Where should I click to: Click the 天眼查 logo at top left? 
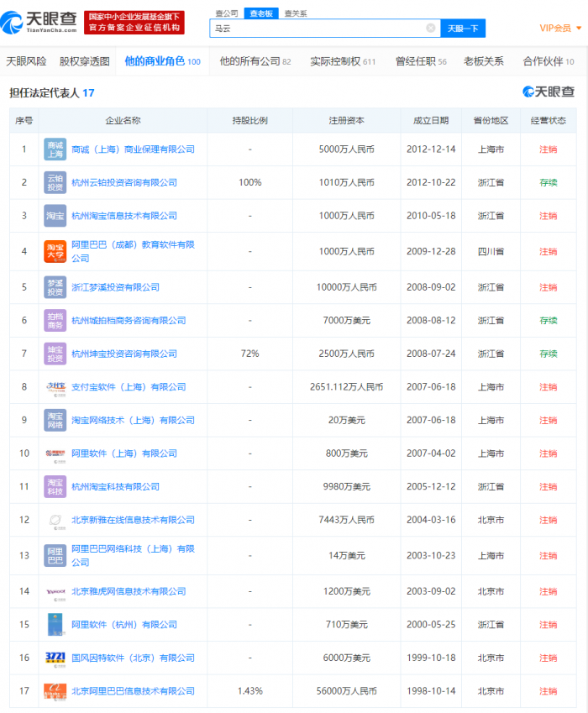click(39, 23)
